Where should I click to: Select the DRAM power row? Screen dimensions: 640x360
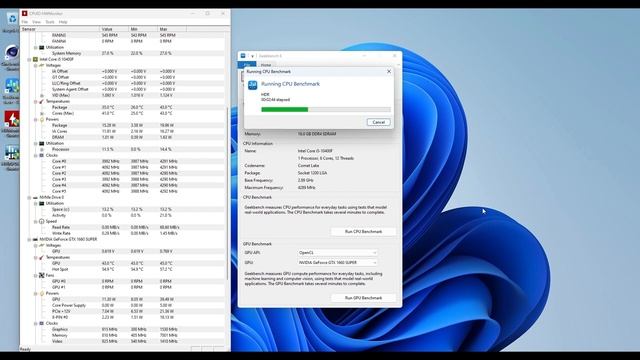point(122,138)
